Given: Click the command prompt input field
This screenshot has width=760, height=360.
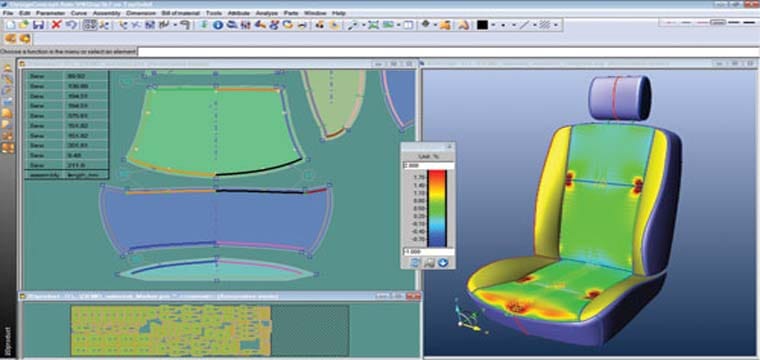Looking at the screenshot, I should (448, 51).
